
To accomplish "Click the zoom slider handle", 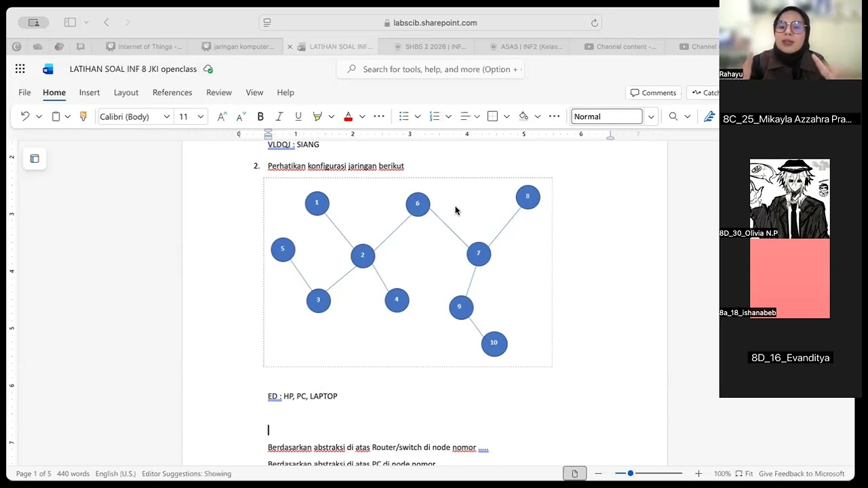I will click(631, 473).
